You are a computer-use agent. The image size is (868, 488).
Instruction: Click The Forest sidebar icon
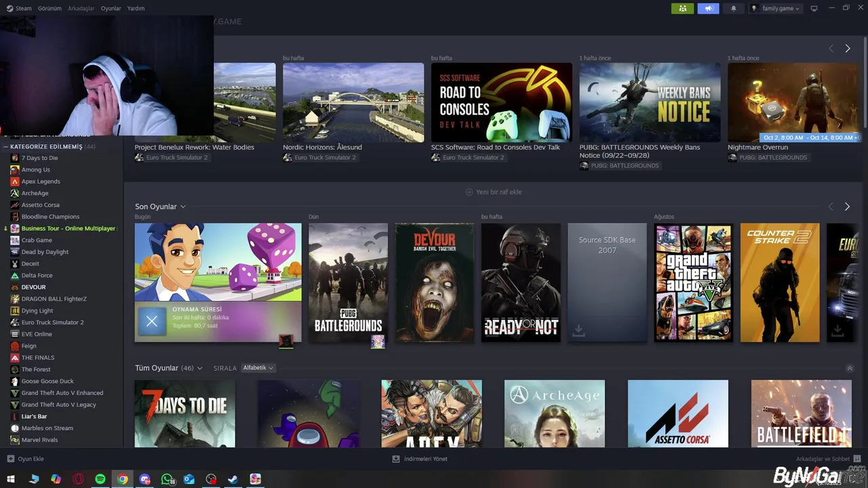14,369
